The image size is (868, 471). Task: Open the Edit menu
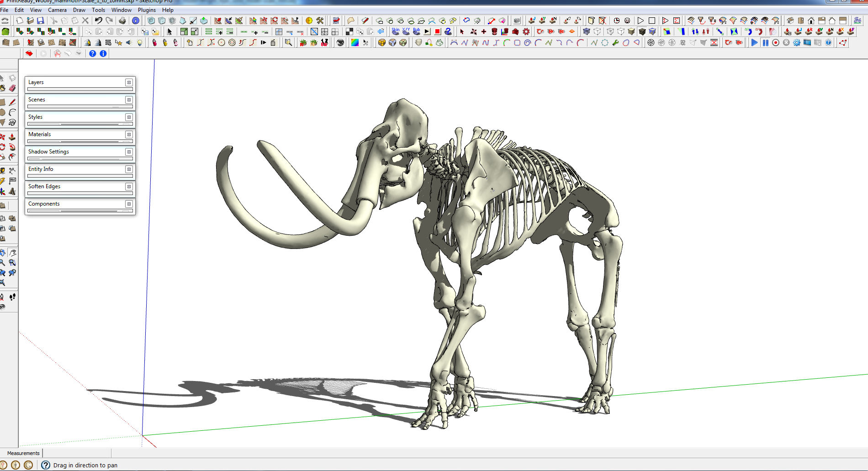(x=19, y=10)
